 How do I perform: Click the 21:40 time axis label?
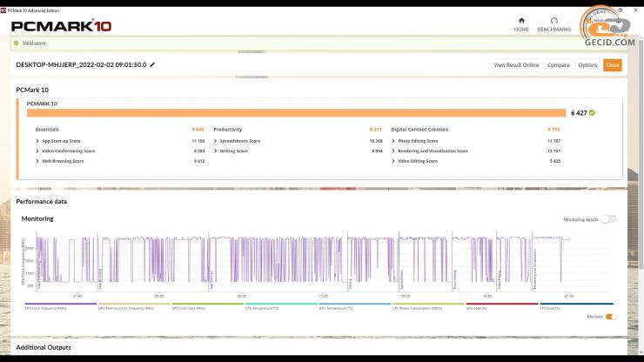(569, 296)
